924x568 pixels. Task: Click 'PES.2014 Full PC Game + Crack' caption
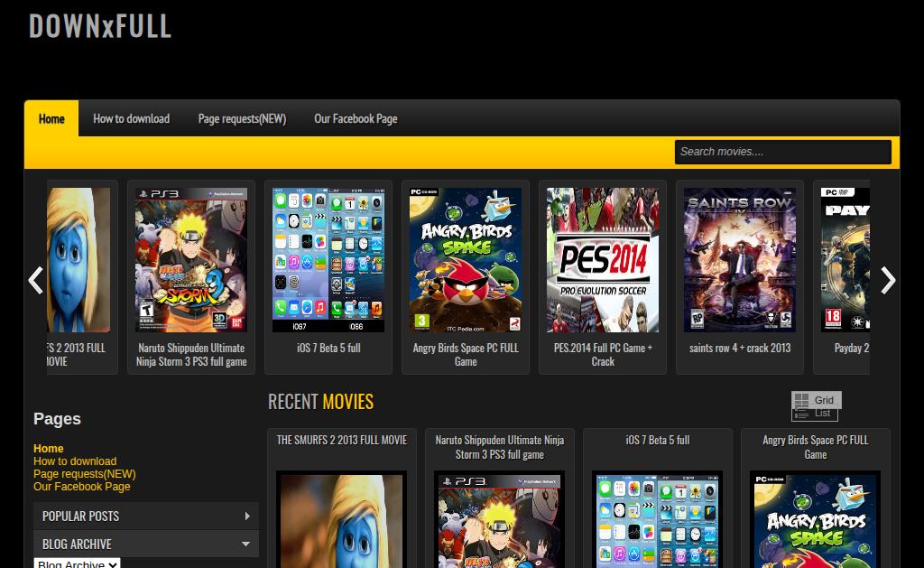(603, 355)
